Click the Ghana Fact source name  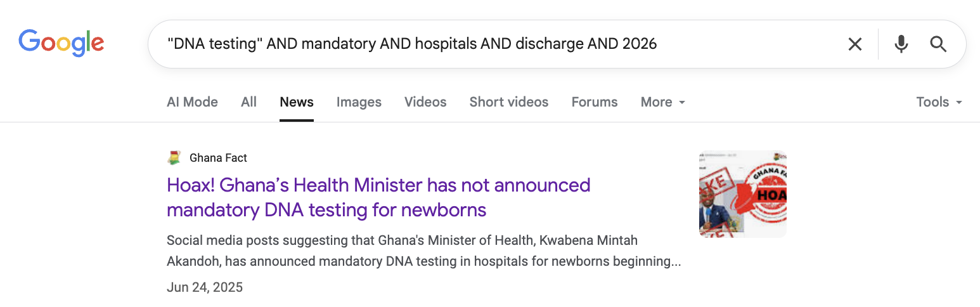tap(218, 158)
